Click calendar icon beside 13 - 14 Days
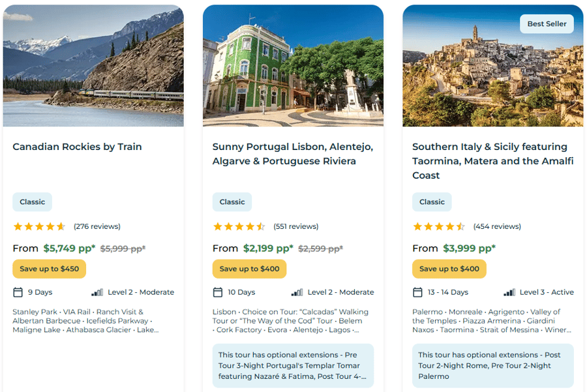 pos(417,292)
